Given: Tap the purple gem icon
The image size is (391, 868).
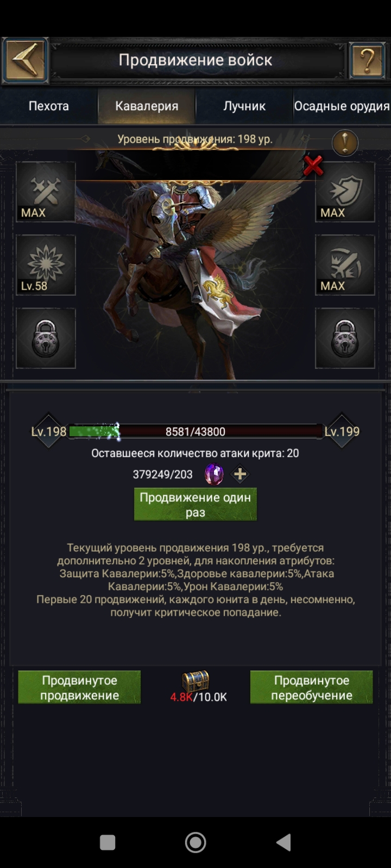Looking at the screenshot, I should tap(214, 474).
